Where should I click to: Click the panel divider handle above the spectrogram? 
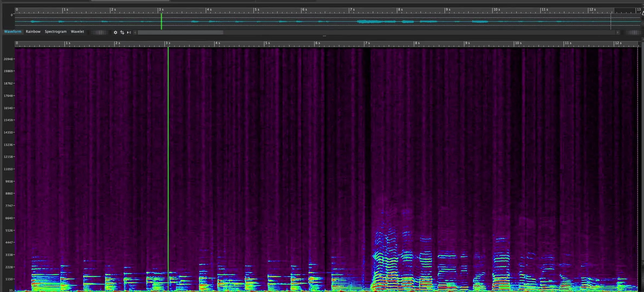tap(324, 36)
